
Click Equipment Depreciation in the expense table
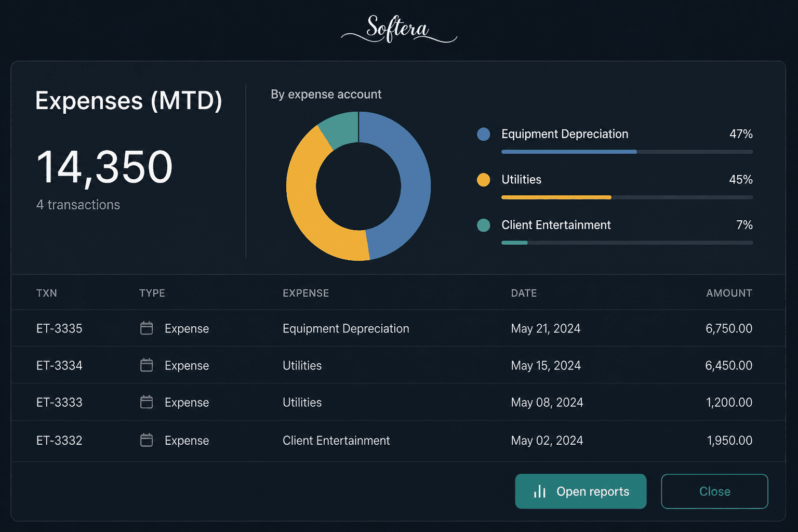tap(346, 328)
